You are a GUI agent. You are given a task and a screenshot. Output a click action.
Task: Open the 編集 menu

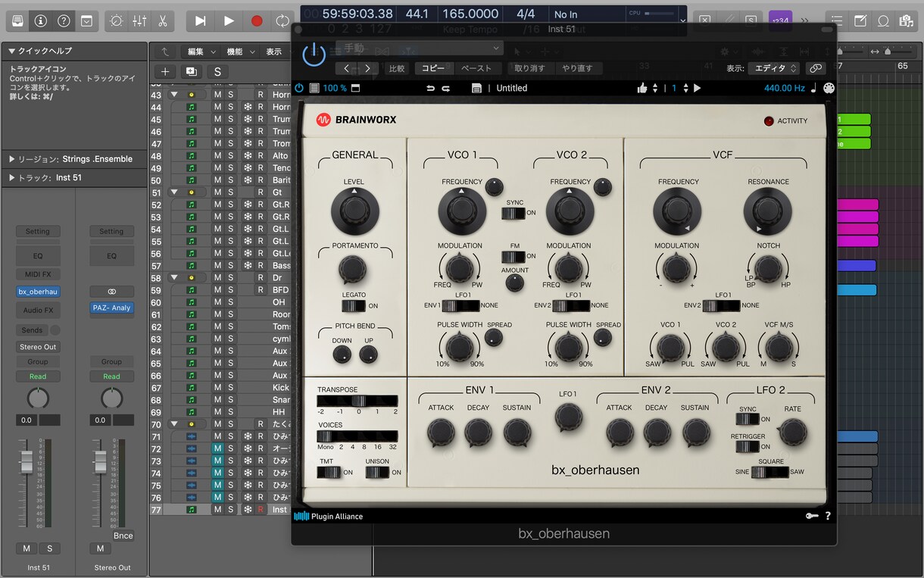(x=201, y=52)
